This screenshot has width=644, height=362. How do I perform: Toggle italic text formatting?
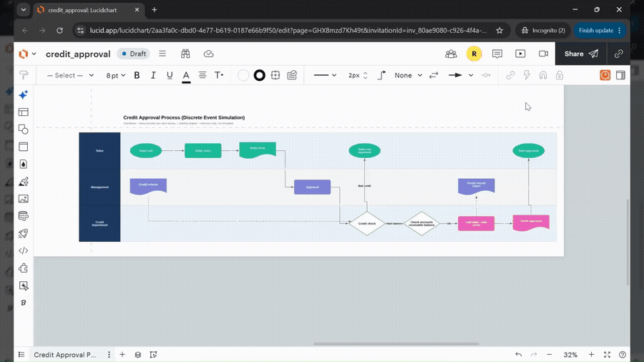(x=153, y=75)
